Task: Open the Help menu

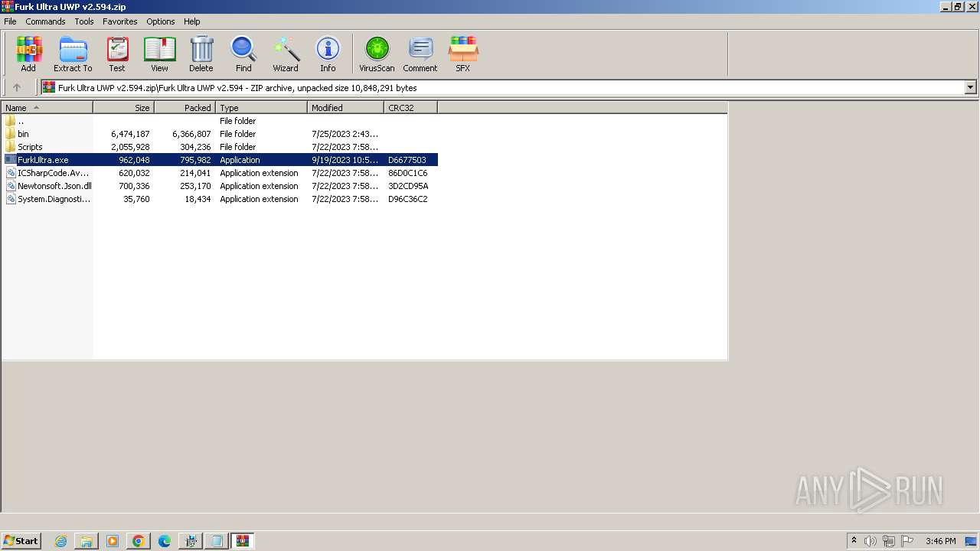Action: tap(192, 21)
